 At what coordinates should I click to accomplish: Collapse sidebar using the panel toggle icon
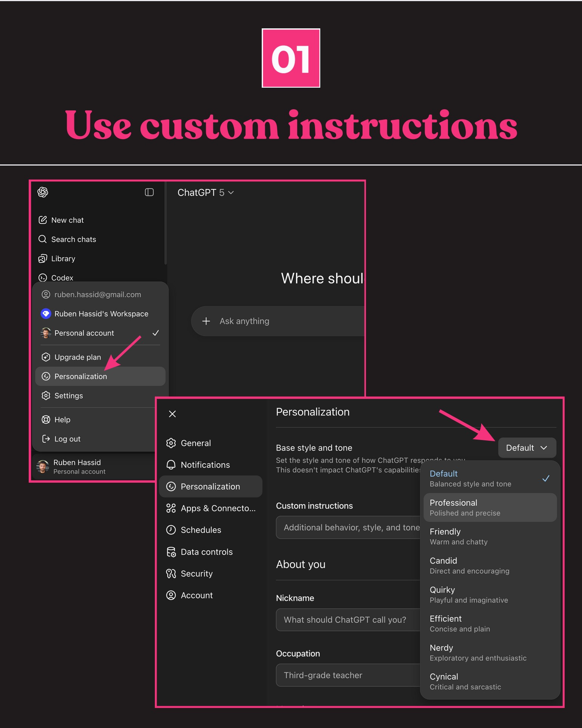(x=149, y=192)
